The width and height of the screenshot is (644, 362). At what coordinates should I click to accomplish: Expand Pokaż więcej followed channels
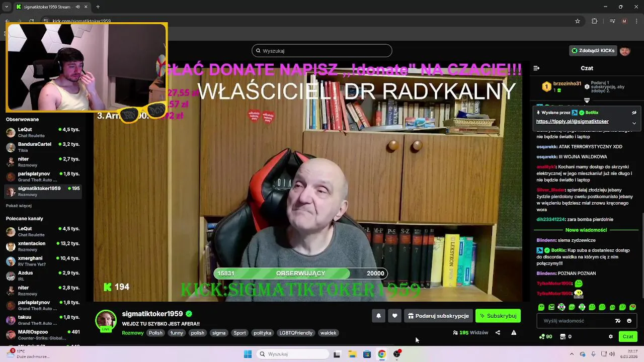tap(19, 206)
